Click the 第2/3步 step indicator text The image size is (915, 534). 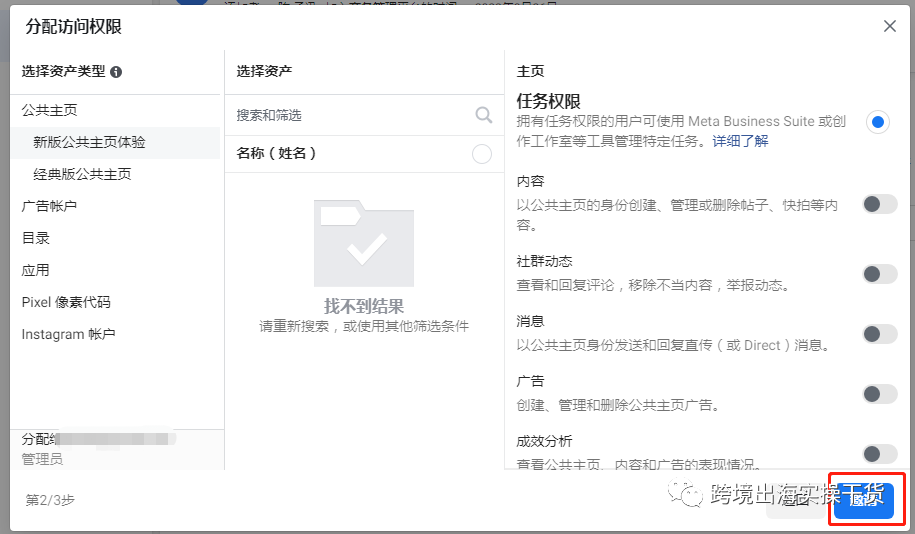pyautogui.click(x=50, y=500)
